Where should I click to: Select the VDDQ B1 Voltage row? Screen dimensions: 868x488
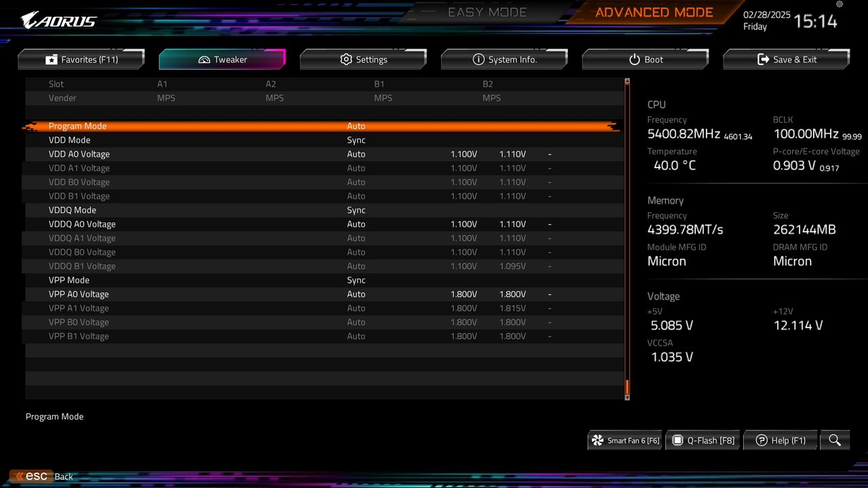tap(324, 266)
